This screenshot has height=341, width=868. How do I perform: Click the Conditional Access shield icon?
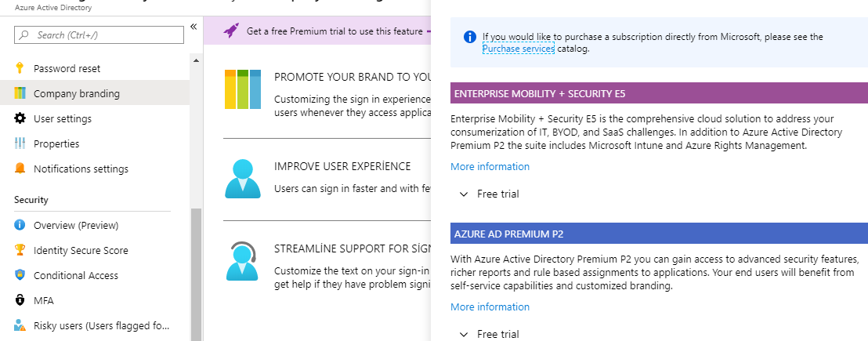[20, 275]
